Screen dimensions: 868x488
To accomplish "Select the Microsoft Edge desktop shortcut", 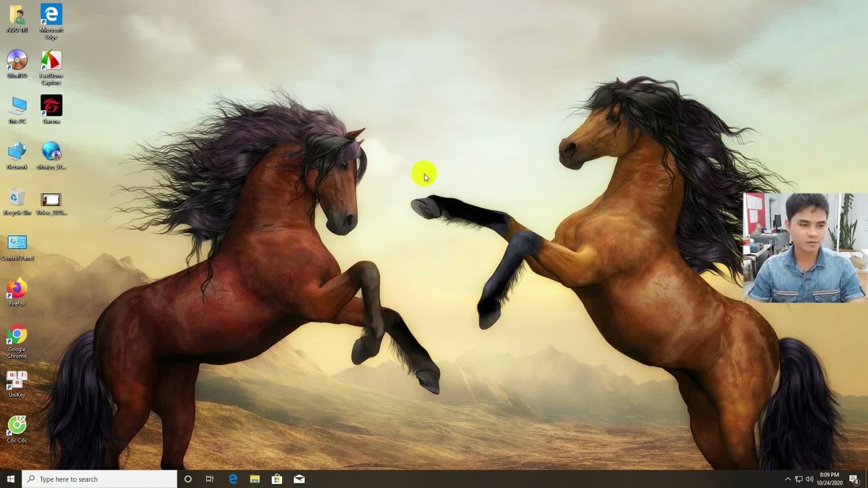I will pos(51,22).
